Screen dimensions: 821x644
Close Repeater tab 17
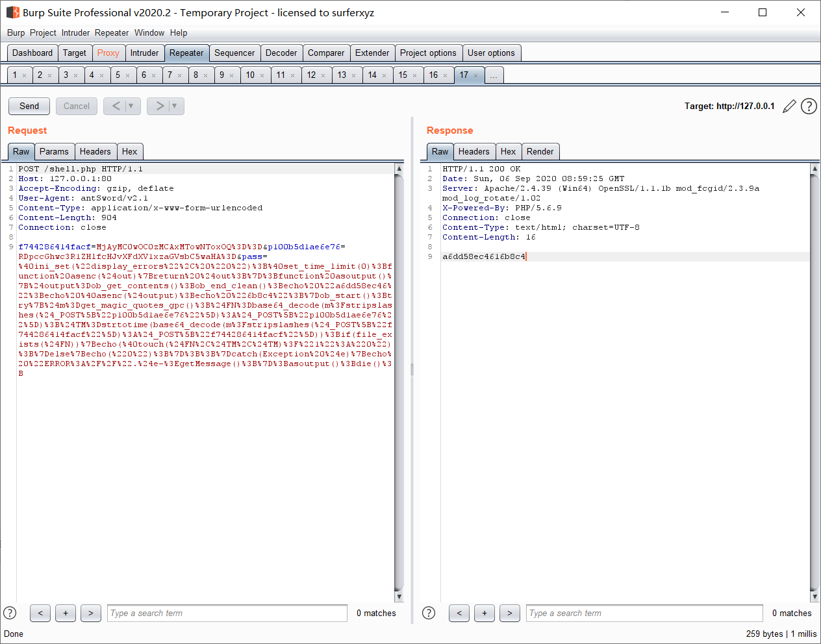tap(475, 76)
